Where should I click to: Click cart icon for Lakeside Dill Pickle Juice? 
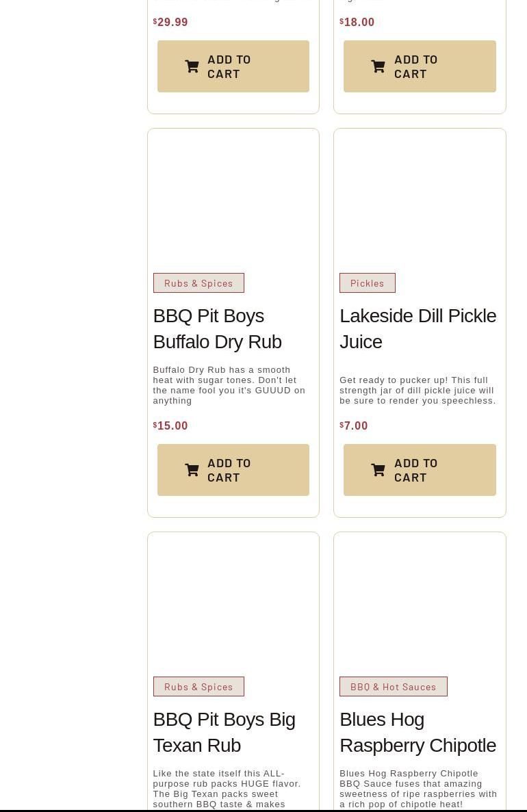(378, 470)
